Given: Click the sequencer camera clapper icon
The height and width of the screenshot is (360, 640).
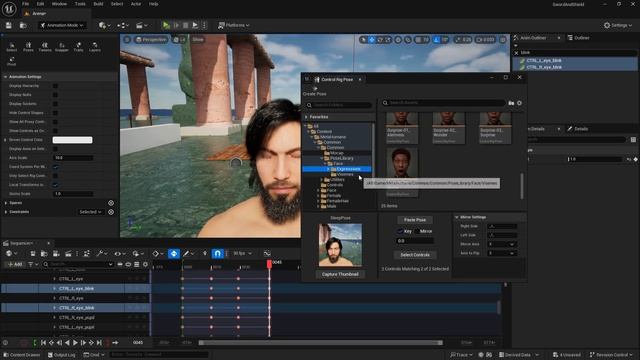Looking at the screenshot, I should click(68, 253).
